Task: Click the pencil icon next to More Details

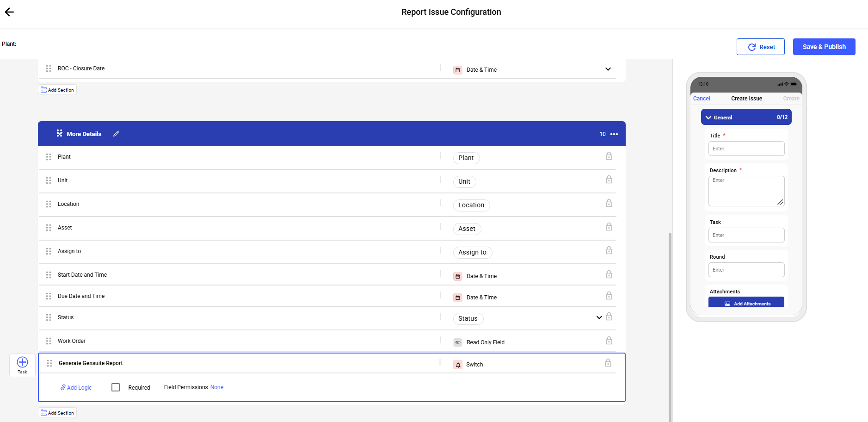Action: pos(116,134)
